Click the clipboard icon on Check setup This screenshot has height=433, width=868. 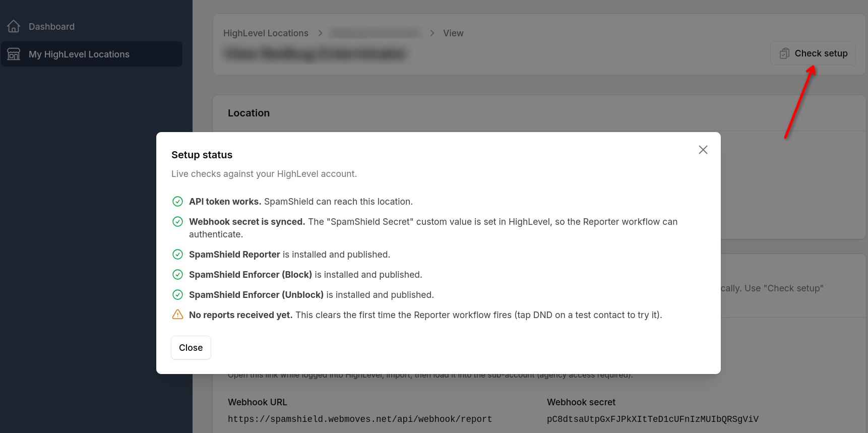point(784,53)
